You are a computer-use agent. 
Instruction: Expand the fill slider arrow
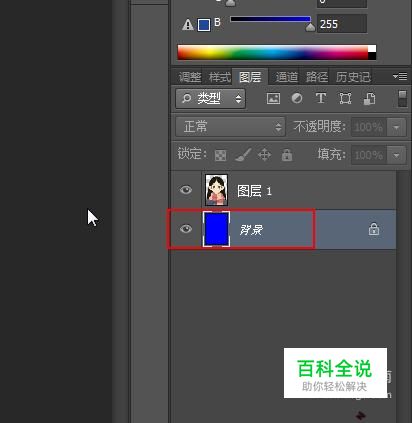[x=396, y=155]
